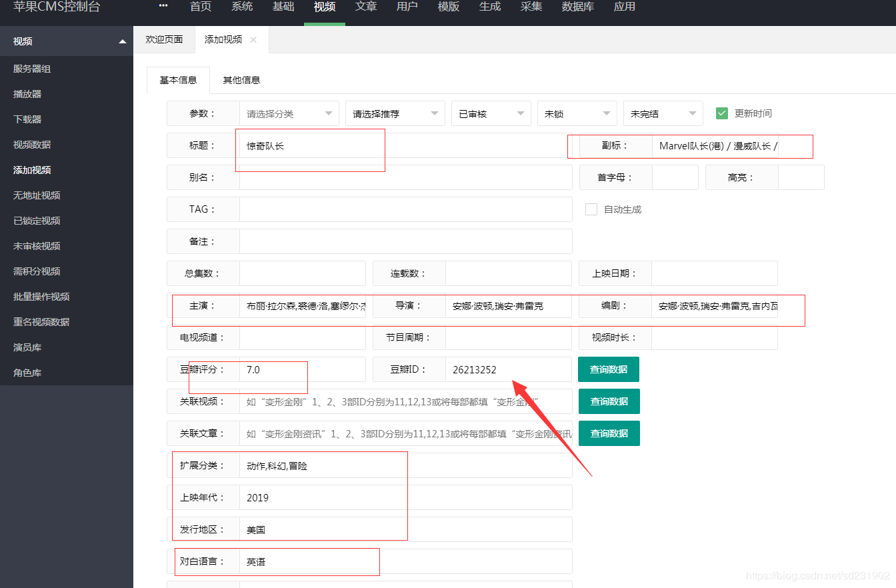Open the 已审核 audit status dropdown
This screenshot has width=896, height=588.
pyautogui.click(x=491, y=113)
